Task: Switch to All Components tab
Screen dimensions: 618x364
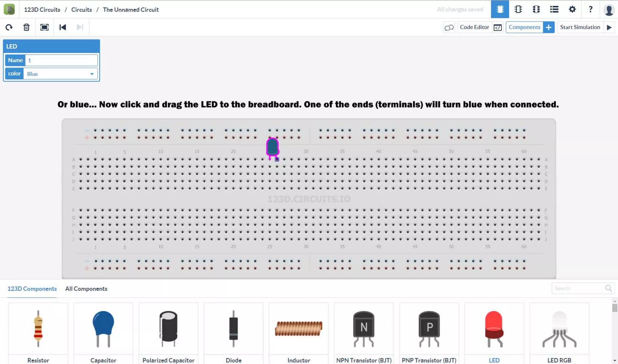Action: (x=86, y=289)
